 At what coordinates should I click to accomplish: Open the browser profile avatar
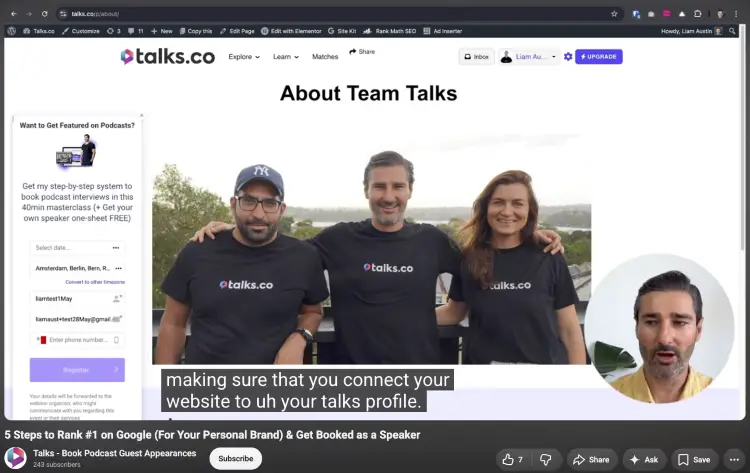pos(720,14)
